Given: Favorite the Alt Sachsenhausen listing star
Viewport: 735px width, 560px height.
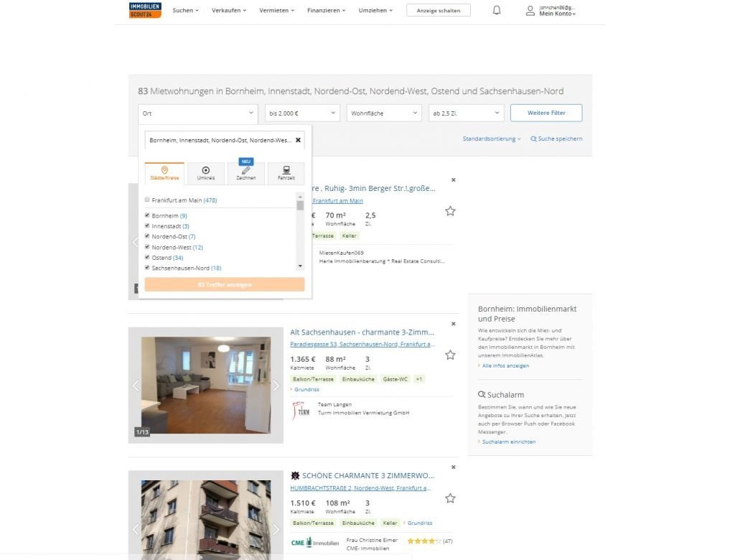Looking at the screenshot, I should tap(450, 355).
